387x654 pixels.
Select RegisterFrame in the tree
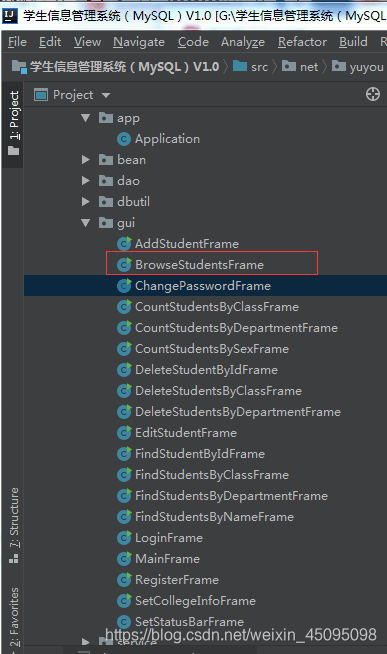coord(177,580)
